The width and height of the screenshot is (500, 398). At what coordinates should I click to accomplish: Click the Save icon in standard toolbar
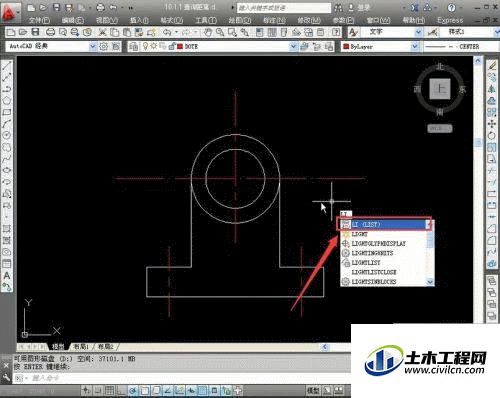click(x=35, y=32)
